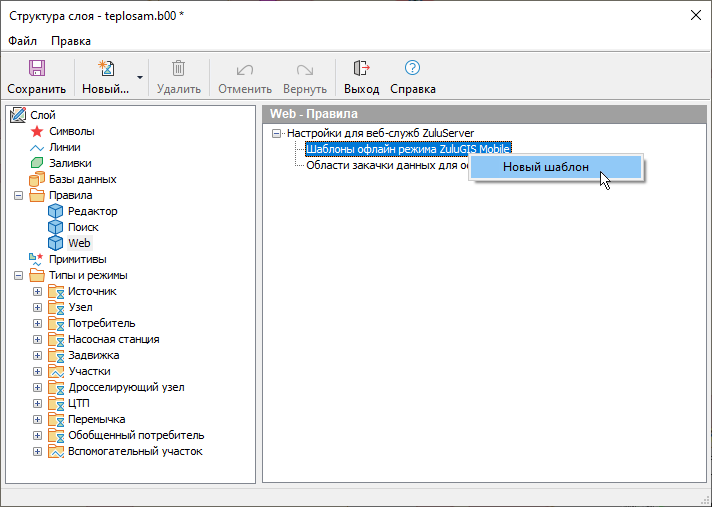Choose Новый шаблон from context menu
This screenshot has height=507, width=712.
pyautogui.click(x=545, y=167)
